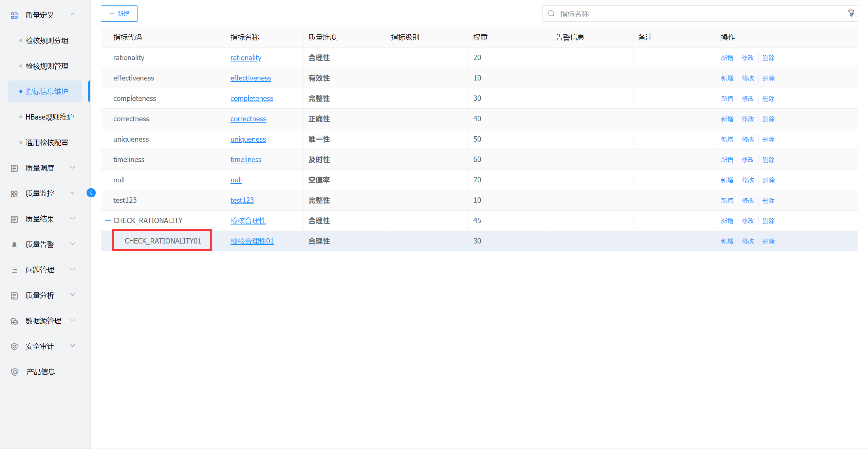868x449 pixels.
Task: Open the completeness indicator name link
Action: [252, 98]
